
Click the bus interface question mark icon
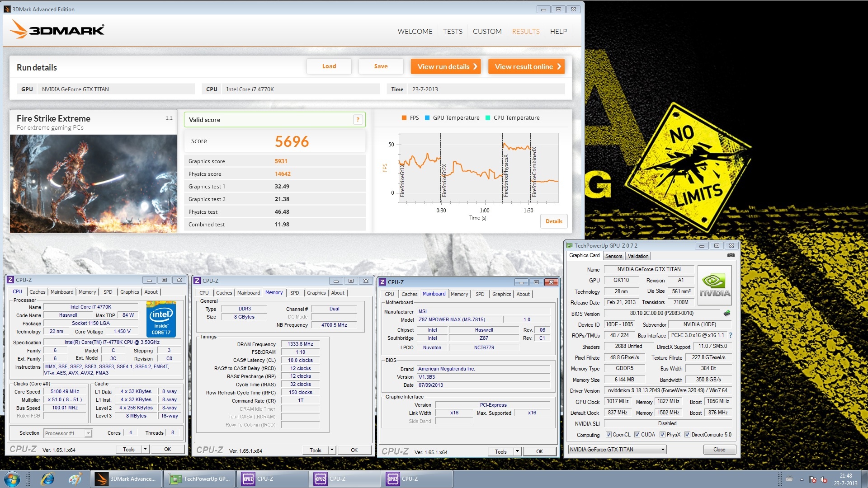731,335
